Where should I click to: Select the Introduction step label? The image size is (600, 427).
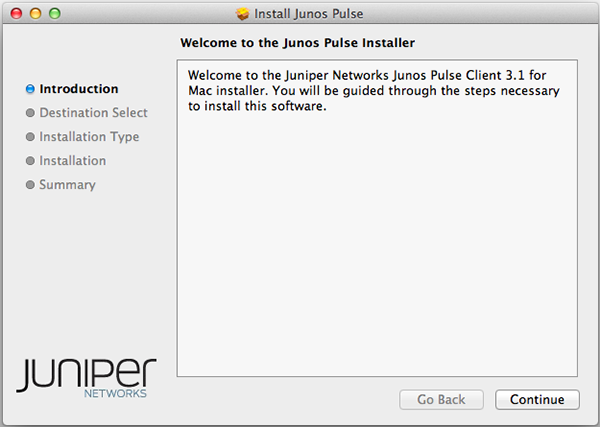78,89
